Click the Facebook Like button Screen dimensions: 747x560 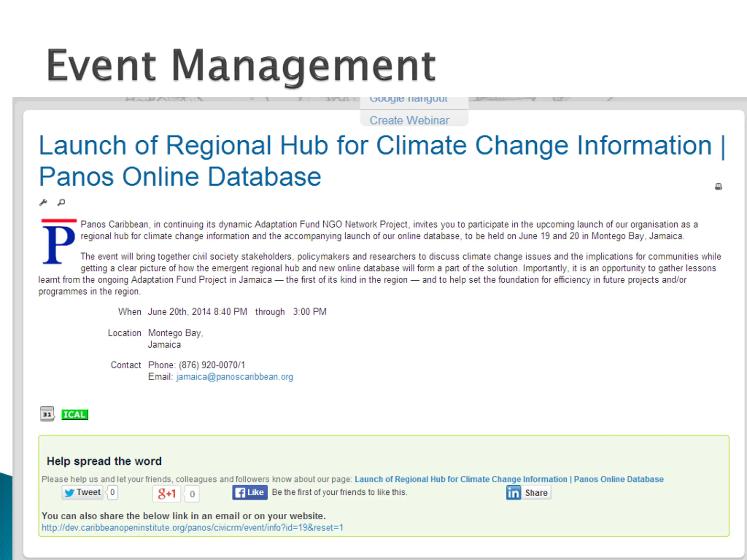tap(250, 493)
